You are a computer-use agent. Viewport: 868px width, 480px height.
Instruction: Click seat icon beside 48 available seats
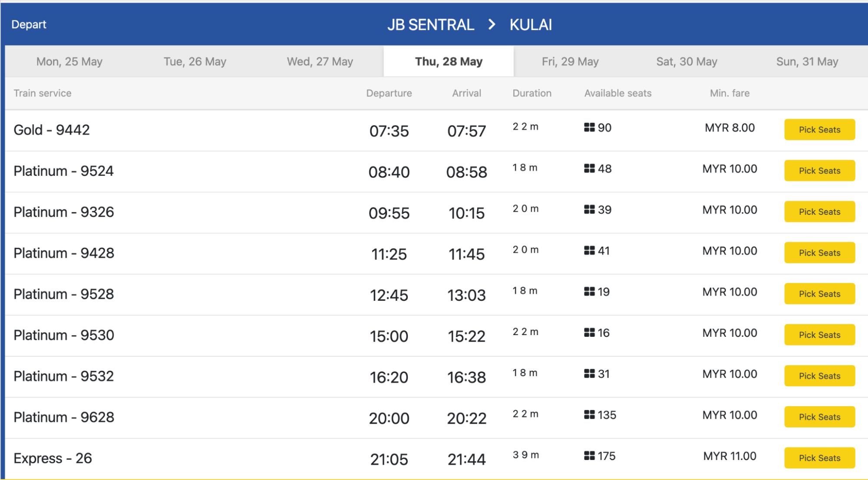pyautogui.click(x=589, y=168)
